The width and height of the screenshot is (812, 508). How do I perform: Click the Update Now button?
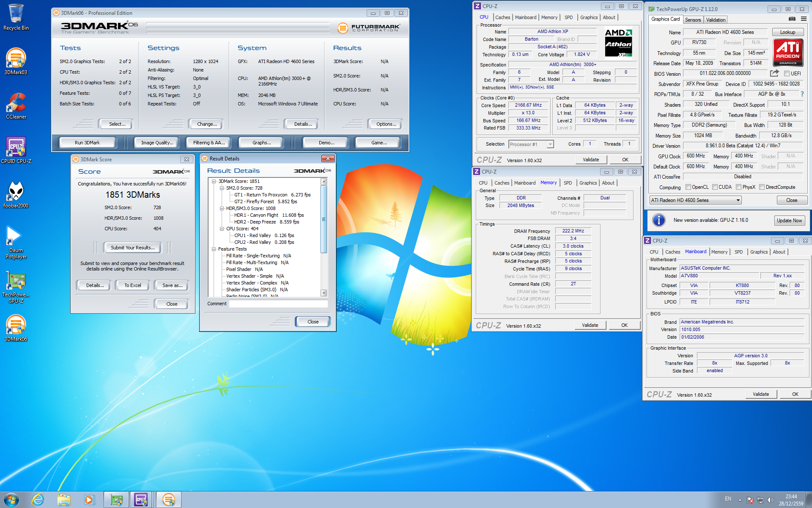coord(789,221)
